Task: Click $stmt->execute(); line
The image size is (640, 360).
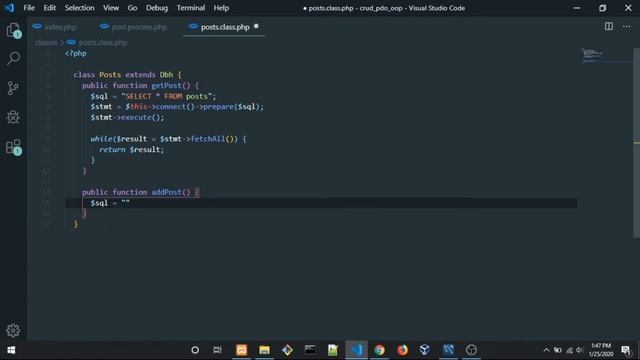Action: click(x=127, y=117)
